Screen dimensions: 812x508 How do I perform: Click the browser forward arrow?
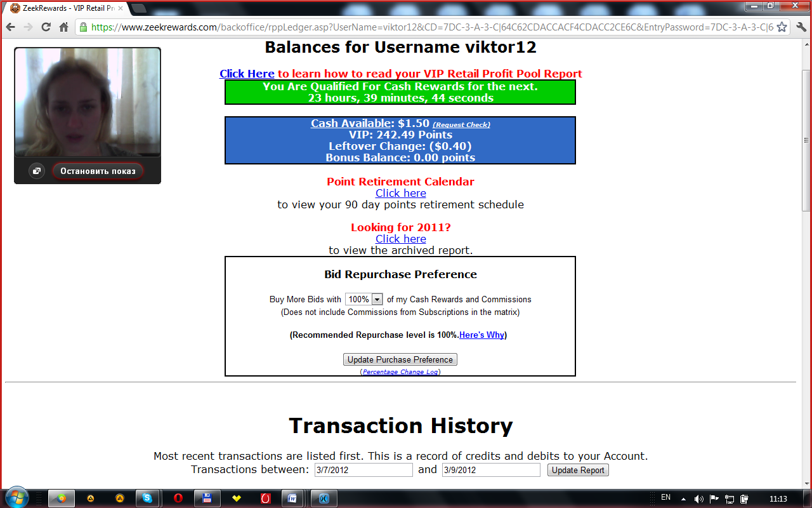tap(28, 27)
